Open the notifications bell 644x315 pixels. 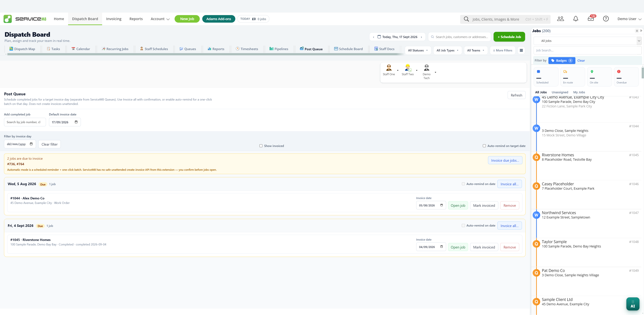(x=576, y=19)
